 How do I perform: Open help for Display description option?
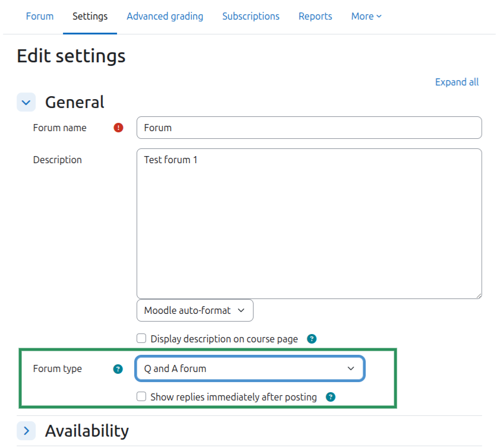pyautogui.click(x=312, y=339)
